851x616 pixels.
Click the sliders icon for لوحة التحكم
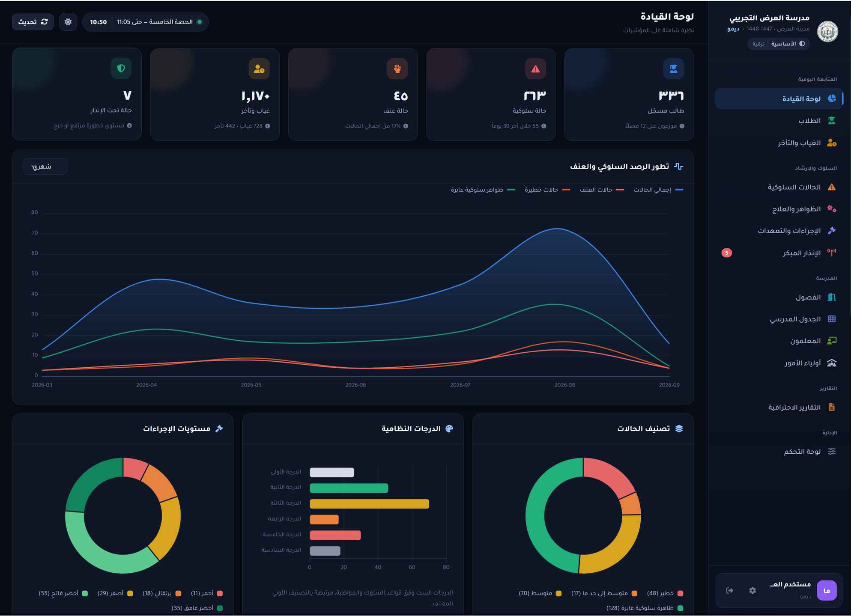(x=831, y=451)
